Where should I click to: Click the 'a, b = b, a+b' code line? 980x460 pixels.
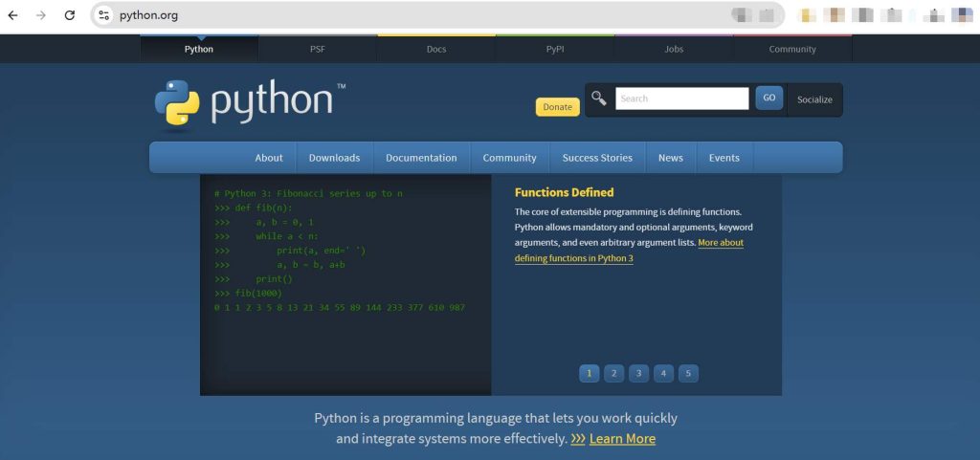point(311,265)
